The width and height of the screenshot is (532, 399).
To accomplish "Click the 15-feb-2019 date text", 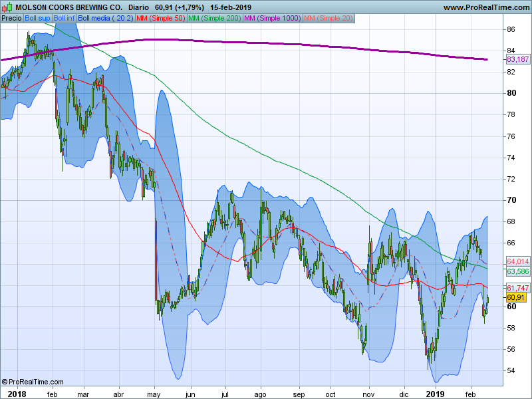I will pyautogui.click(x=231, y=7).
